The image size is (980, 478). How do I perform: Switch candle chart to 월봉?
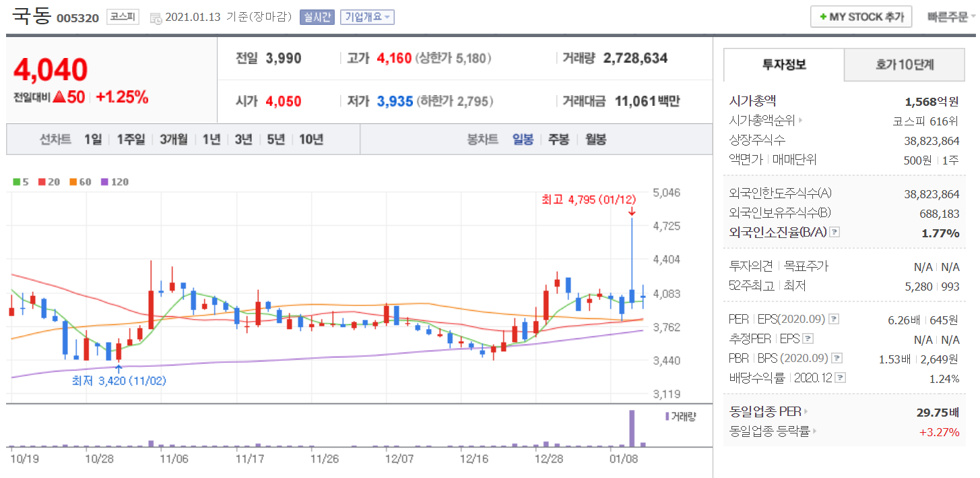click(x=595, y=139)
